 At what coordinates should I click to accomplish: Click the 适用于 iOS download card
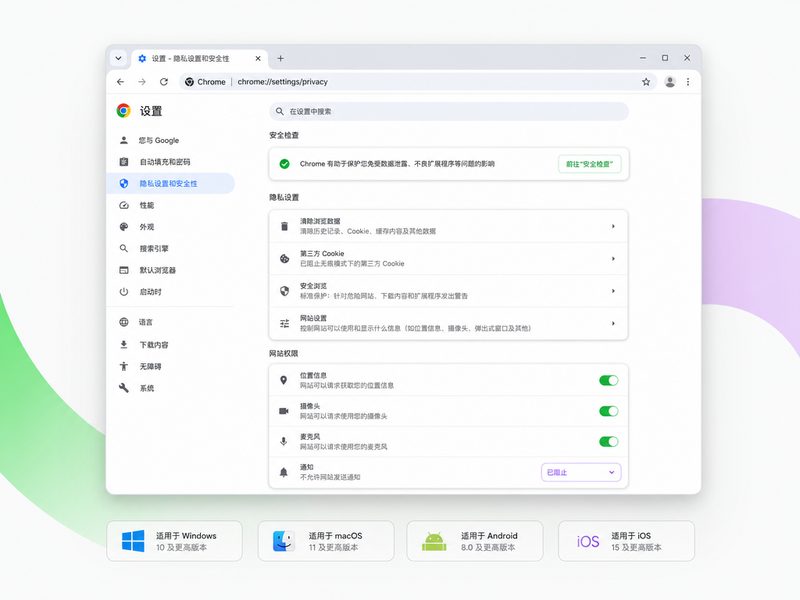tap(627, 541)
